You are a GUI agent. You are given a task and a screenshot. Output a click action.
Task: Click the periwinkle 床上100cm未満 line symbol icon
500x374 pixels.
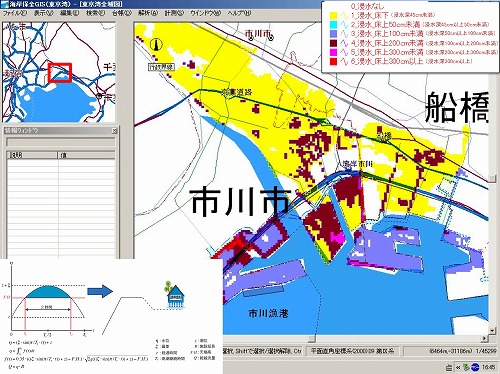[344, 34]
